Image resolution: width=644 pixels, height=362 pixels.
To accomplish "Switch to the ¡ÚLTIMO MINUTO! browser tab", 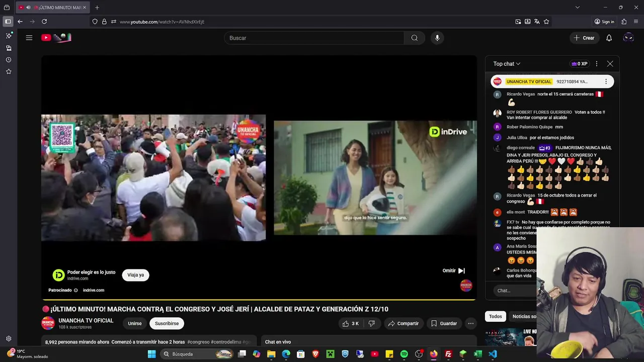I will (52, 8).
